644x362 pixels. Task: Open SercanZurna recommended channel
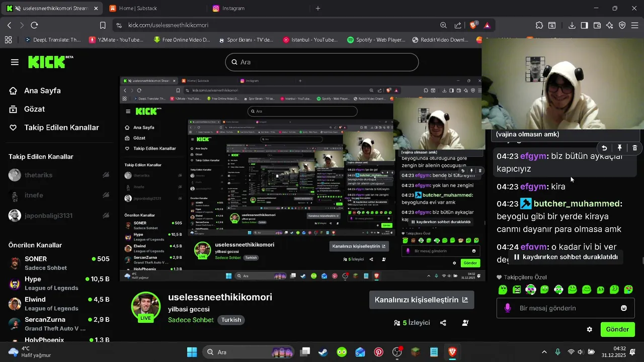point(59,323)
